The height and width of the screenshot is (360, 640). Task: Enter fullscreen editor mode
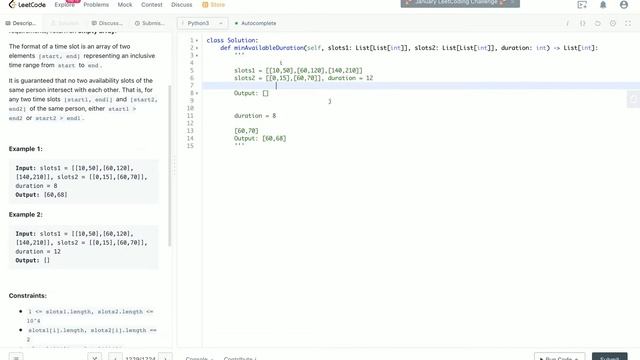(x=628, y=23)
